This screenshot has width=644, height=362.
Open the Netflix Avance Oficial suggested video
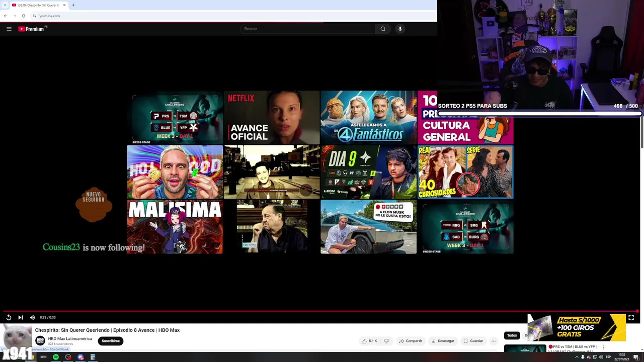point(272,117)
